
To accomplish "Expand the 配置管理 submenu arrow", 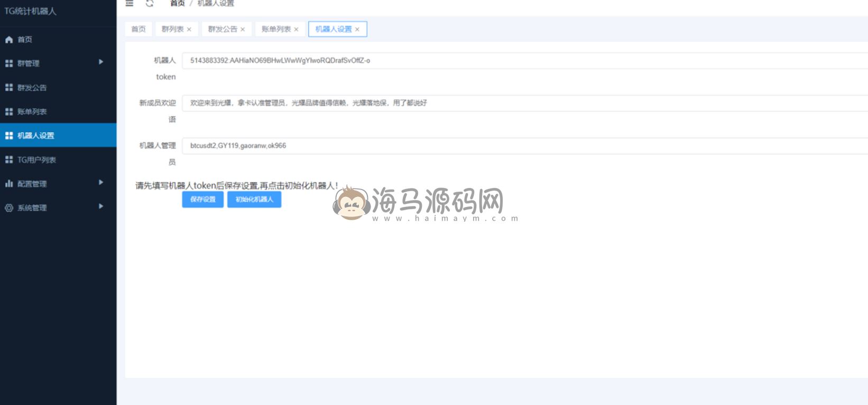I will pos(101,183).
